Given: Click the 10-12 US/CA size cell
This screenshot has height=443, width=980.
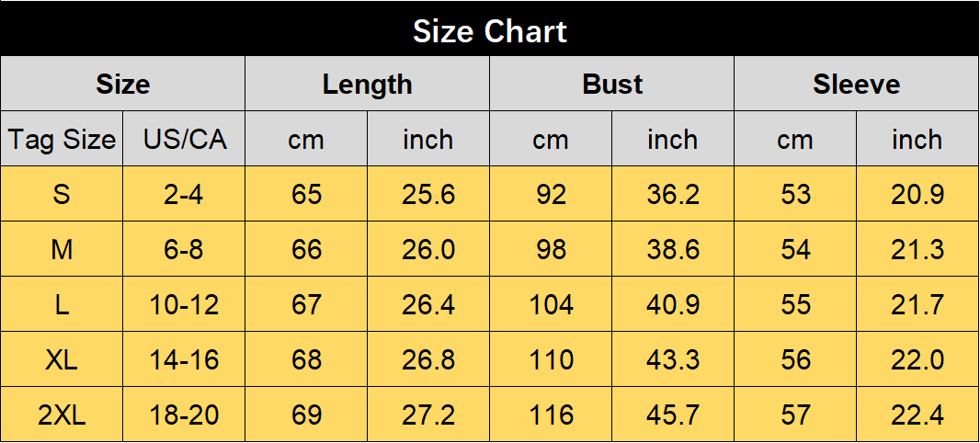Looking at the screenshot, I should [x=184, y=304].
